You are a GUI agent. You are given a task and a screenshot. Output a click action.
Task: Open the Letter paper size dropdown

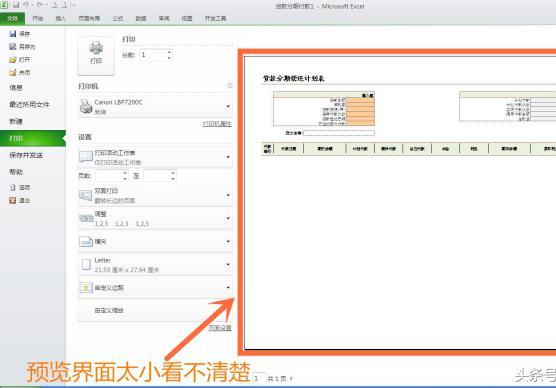(x=155, y=265)
